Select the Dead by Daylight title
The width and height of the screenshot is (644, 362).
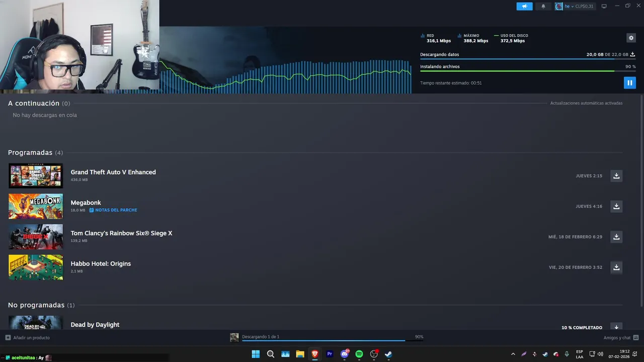(95, 325)
